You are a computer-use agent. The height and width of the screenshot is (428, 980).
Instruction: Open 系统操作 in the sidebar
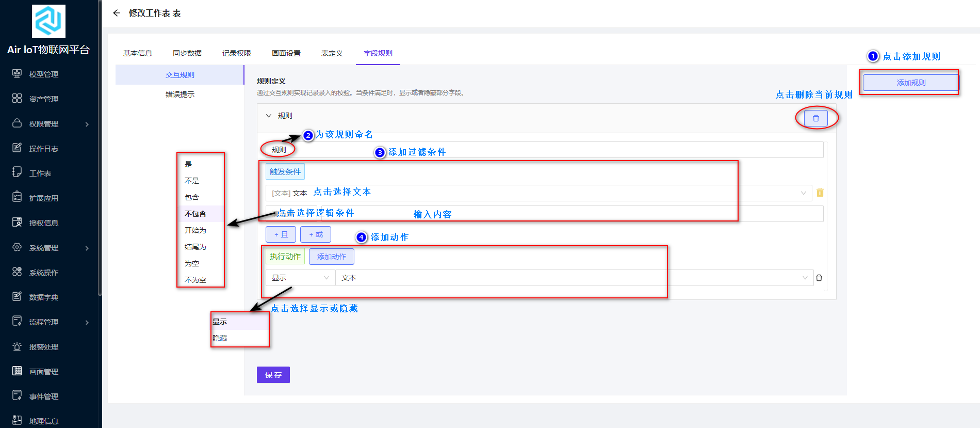point(44,273)
